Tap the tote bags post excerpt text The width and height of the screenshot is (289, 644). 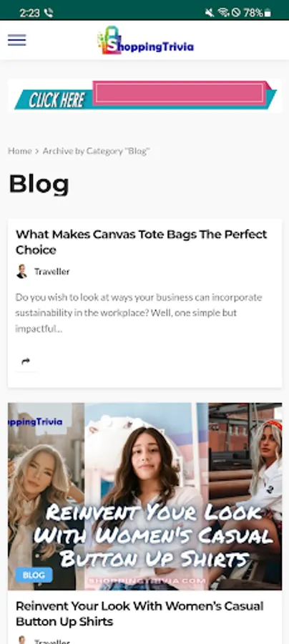[139, 313]
